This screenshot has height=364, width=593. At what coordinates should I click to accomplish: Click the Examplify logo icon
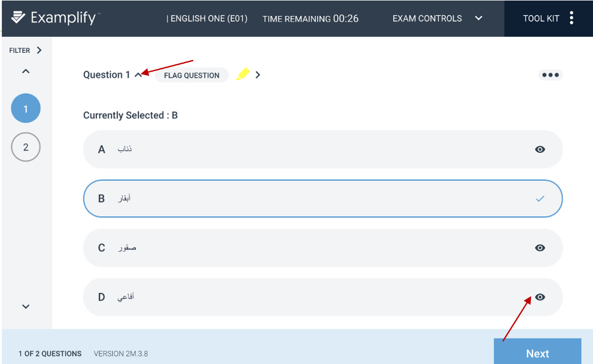pos(18,17)
